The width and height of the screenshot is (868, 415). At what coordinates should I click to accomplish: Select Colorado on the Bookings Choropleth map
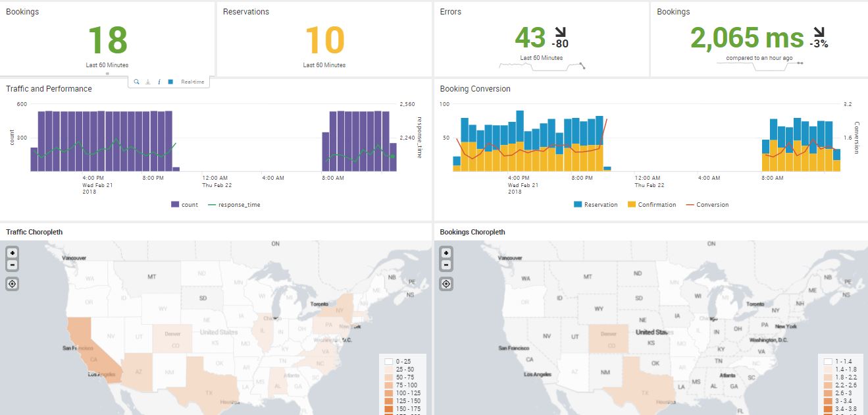(x=607, y=339)
